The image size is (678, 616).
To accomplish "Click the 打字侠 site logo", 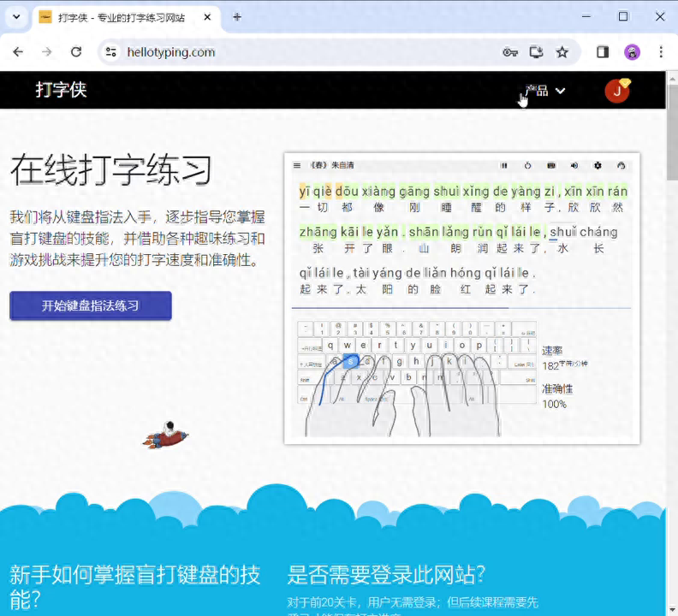I will pyautogui.click(x=62, y=90).
